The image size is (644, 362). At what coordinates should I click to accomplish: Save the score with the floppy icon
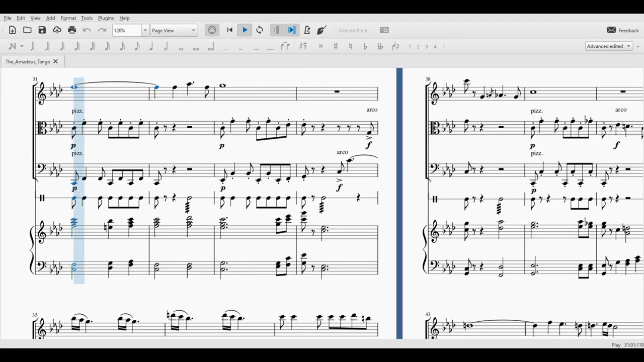coord(42,30)
